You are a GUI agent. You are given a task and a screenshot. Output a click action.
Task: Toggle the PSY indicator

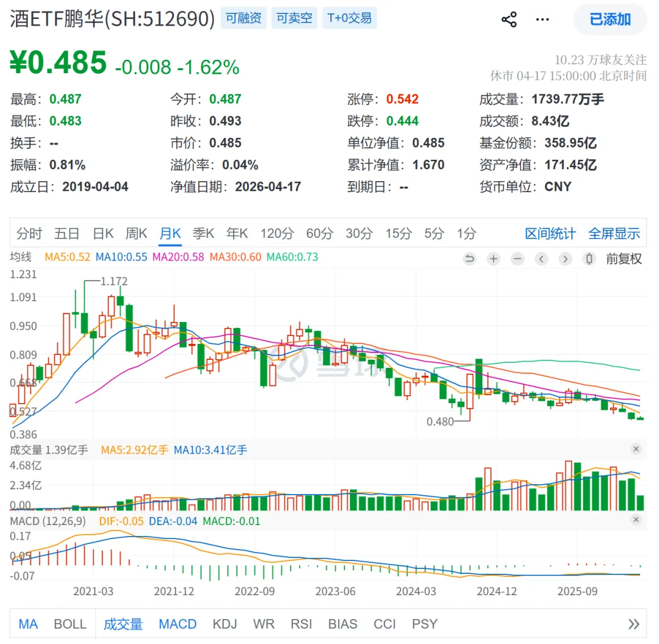pyautogui.click(x=425, y=624)
